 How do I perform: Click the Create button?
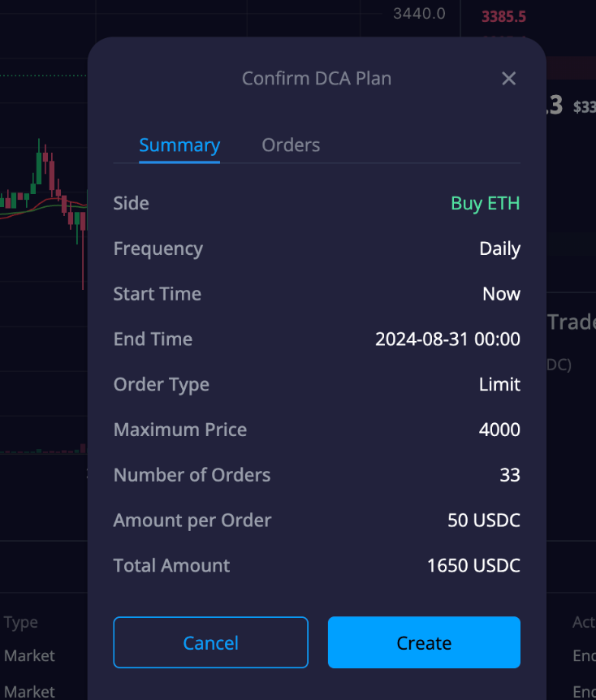click(424, 642)
